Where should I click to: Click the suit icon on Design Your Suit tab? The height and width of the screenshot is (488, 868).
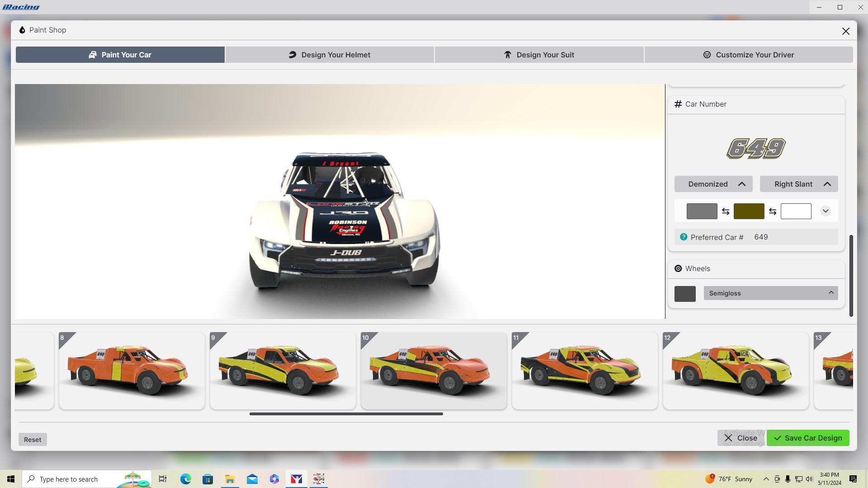click(x=507, y=55)
